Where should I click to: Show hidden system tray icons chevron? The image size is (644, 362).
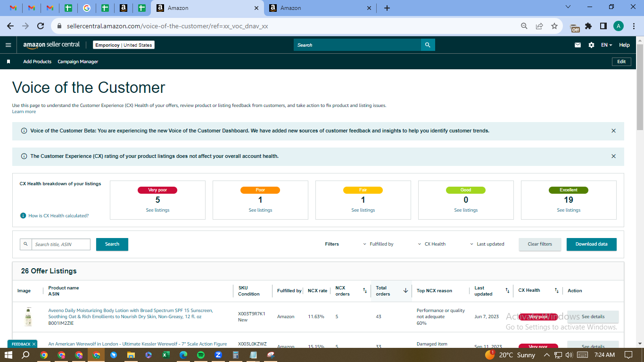pyautogui.click(x=547, y=355)
